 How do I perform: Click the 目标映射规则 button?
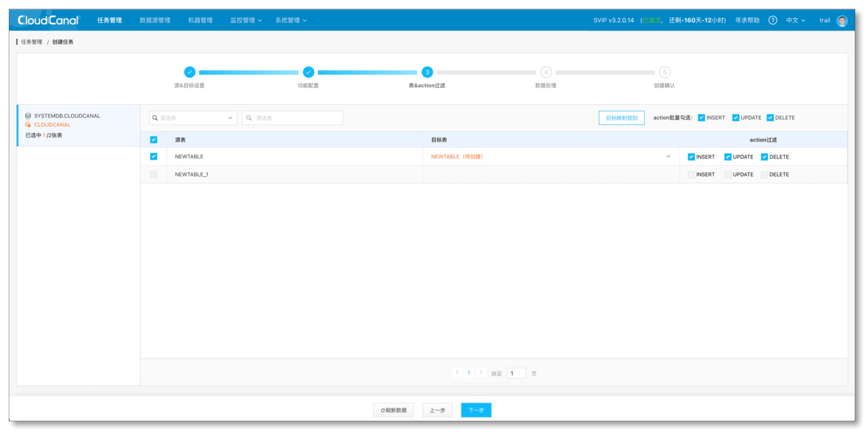pos(621,118)
